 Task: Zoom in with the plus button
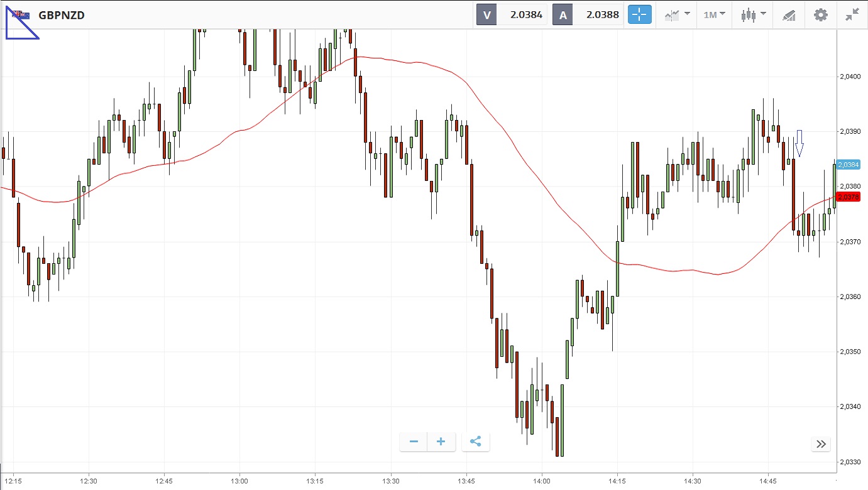441,442
